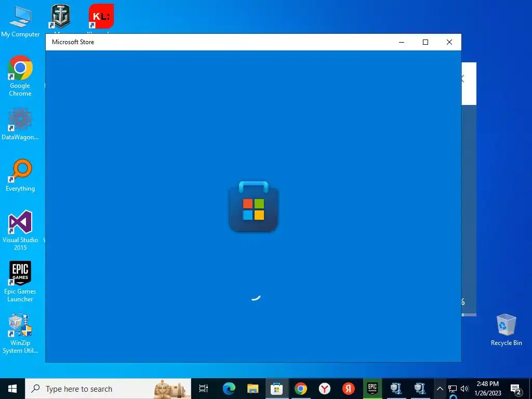The height and width of the screenshot is (399, 532).
Task: Open Google Chrome from the taskbar
Action: [301, 389]
